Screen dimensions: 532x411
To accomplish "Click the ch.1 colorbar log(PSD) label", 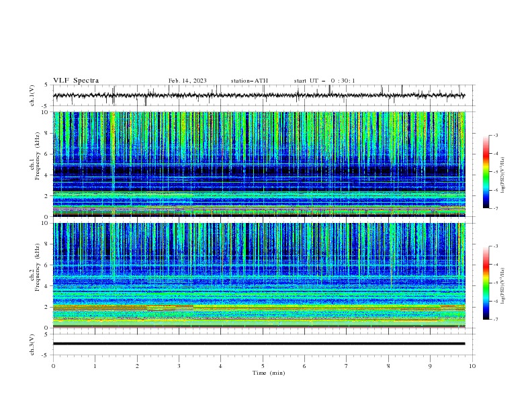I will tap(502, 175).
